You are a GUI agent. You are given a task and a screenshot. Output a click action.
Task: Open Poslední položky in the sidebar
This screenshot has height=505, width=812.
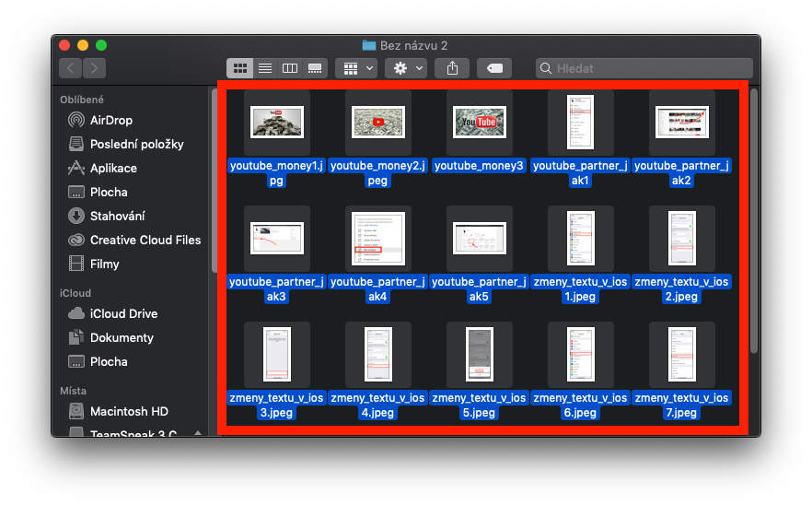tap(134, 144)
